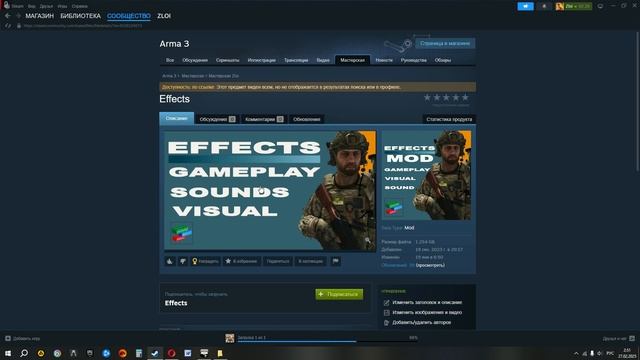Open the notifications bell
This screenshot has height=360, width=640.
(544, 6)
